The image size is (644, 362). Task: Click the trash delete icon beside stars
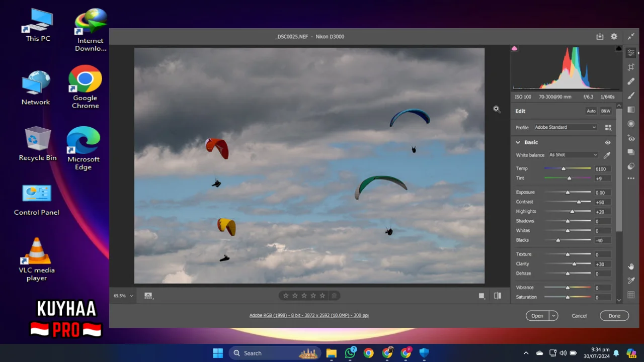point(334,296)
